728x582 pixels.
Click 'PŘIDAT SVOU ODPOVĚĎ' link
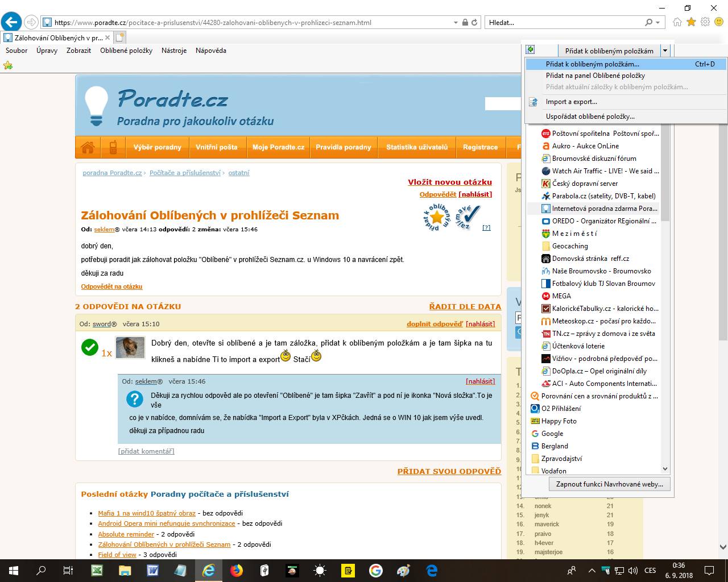(x=449, y=471)
